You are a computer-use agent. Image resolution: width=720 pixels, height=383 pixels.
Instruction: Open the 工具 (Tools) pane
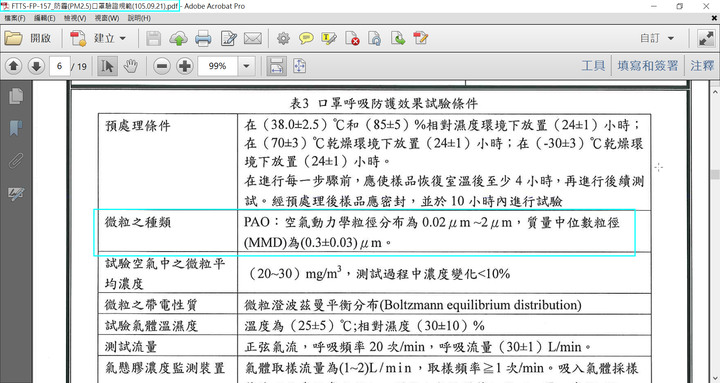pyautogui.click(x=593, y=66)
